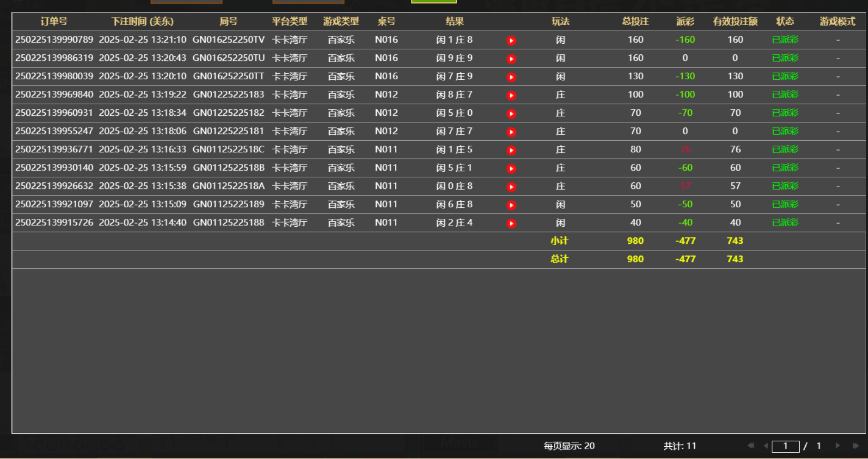Jump to first page using double-arrow icon
868x459 pixels.
750,445
